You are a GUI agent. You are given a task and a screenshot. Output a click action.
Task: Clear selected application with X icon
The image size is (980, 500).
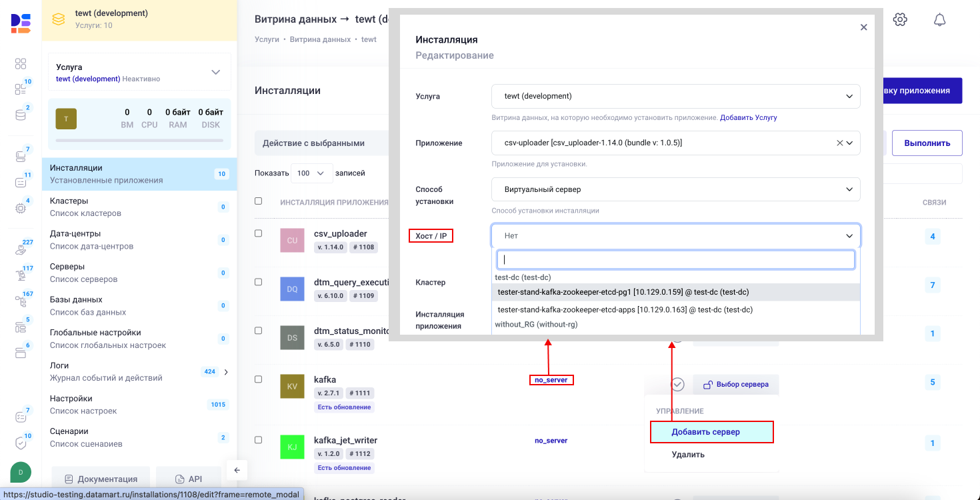click(x=840, y=143)
